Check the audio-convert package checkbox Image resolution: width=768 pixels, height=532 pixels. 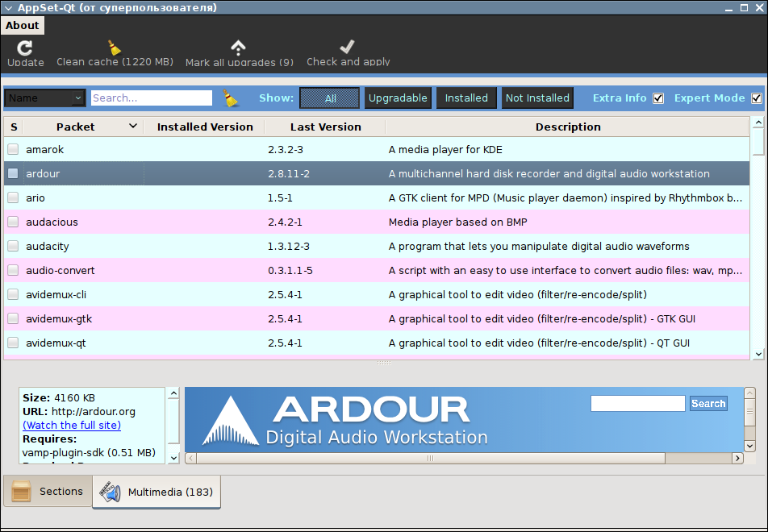pyautogui.click(x=13, y=270)
